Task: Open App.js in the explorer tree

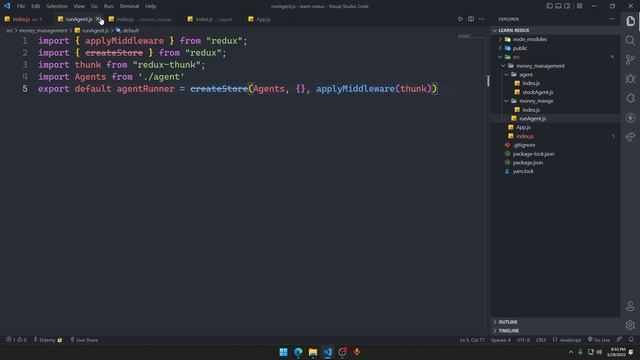Action: [555, 127]
